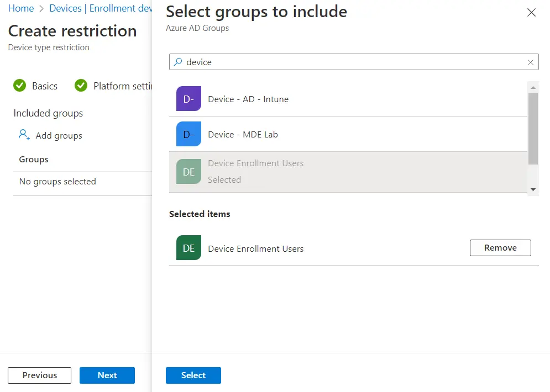550x392 pixels.
Task: Click the purple Device - AD - Intune avatar icon
Action: 188,99
